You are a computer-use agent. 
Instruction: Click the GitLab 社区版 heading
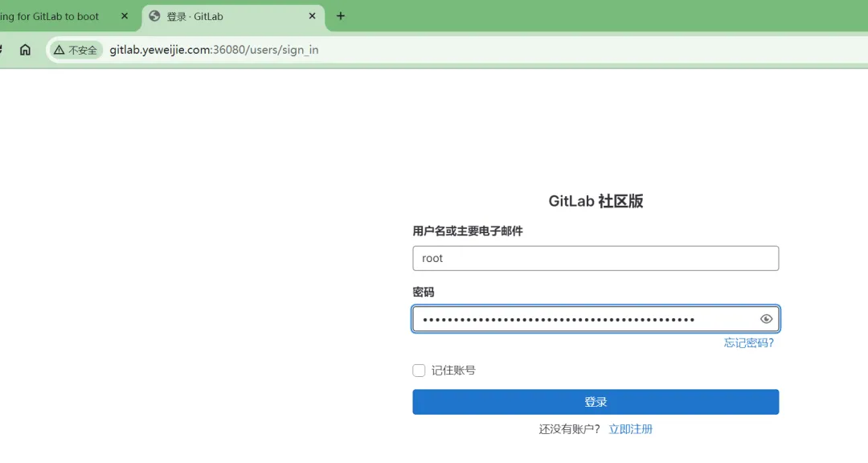[596, 201]
